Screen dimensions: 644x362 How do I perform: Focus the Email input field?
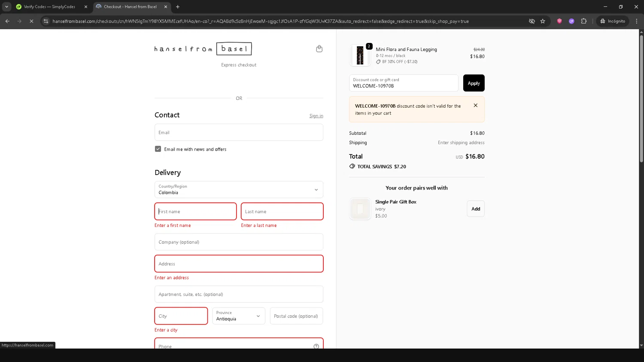[239, 133]
